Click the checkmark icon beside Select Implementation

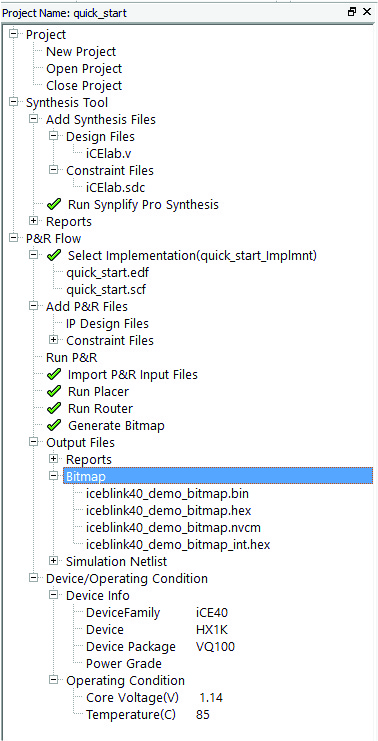[x=54, y=255]
